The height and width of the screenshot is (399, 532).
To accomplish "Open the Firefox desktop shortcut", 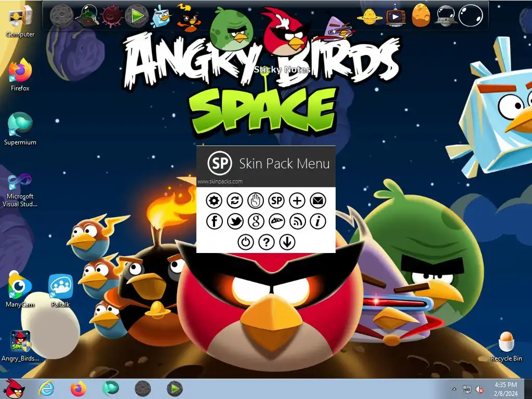I will click(x=20, y=75).
